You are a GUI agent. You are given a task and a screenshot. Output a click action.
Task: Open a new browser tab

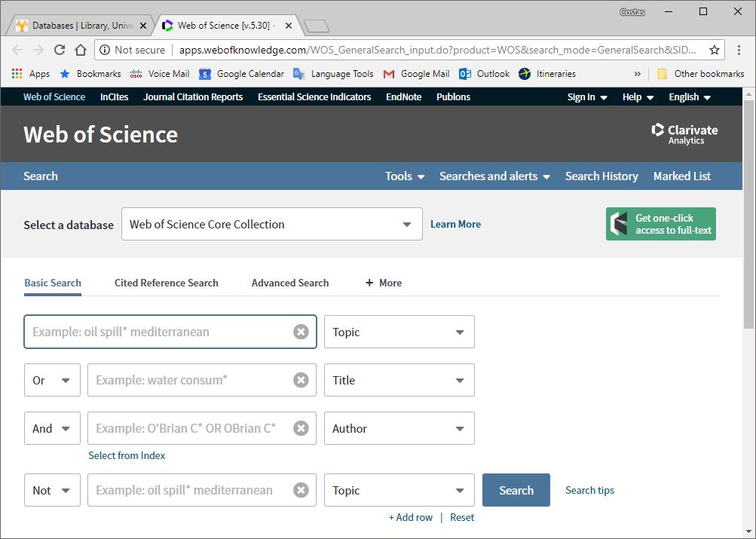click(x=317, y=26)
